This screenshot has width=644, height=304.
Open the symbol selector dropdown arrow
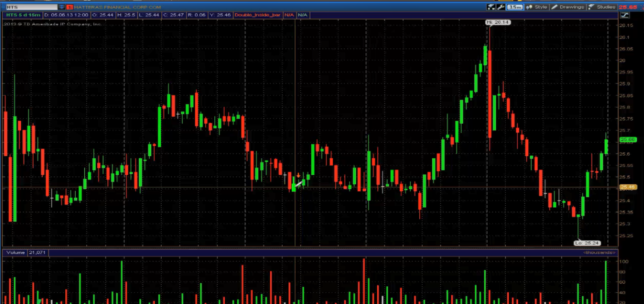[x=61, y=7]
